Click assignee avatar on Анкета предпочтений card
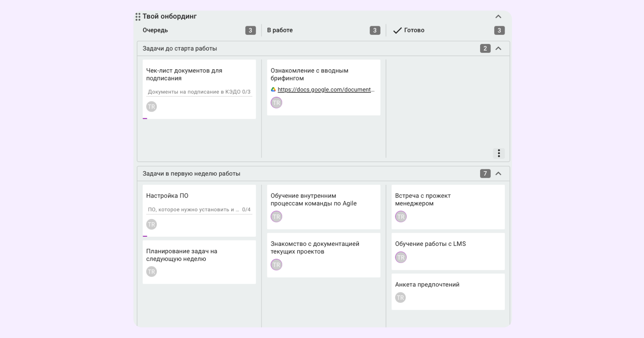 coord(400,298)
